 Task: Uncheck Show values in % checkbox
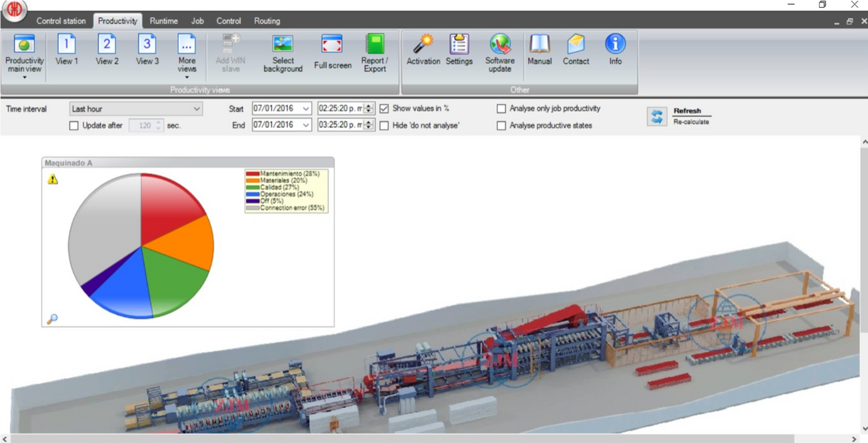384,109
